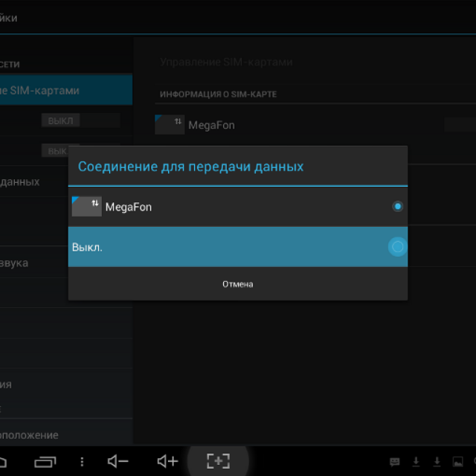
Task: Open the message notification icon
Action: click(394, 462)
